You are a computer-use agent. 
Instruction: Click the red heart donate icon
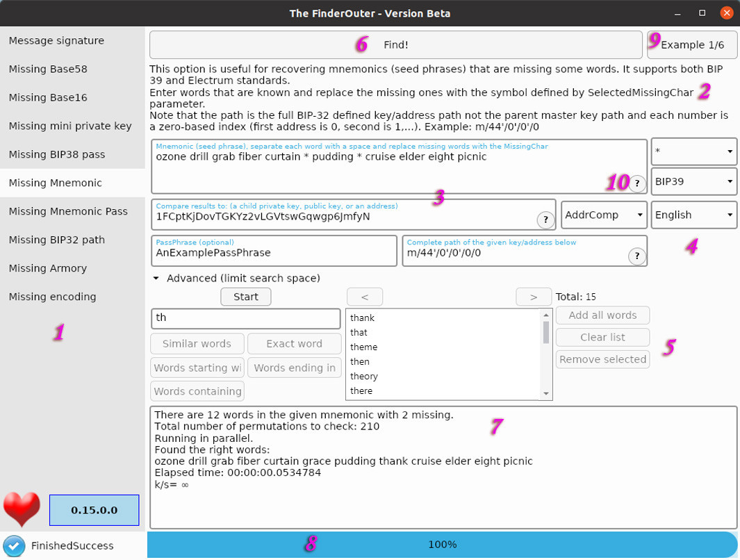point(22,509)
